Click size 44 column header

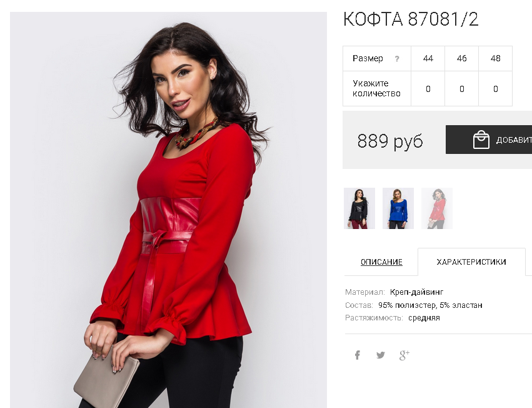(x=428, y=58)
